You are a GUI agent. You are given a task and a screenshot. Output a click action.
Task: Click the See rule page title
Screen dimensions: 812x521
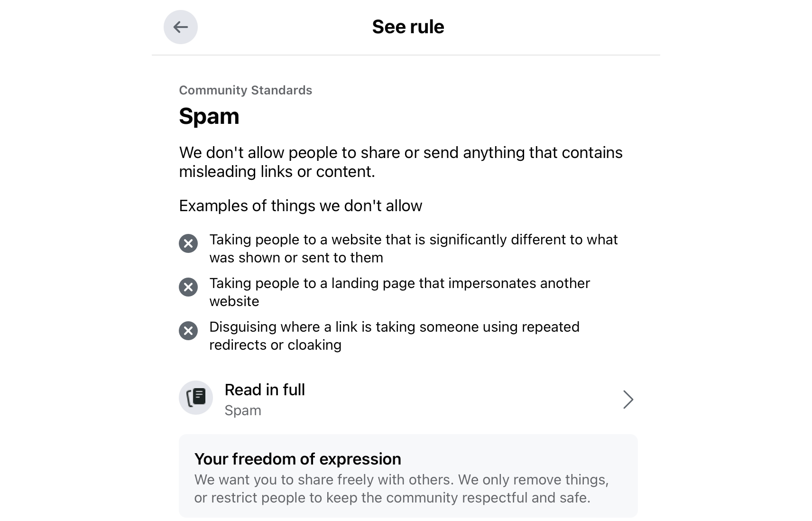(408, 27)
